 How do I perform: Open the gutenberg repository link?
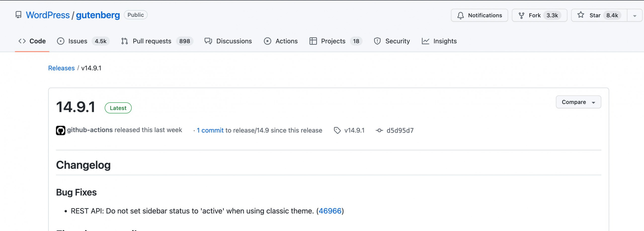pyautogui.click(x=98, y=15)
